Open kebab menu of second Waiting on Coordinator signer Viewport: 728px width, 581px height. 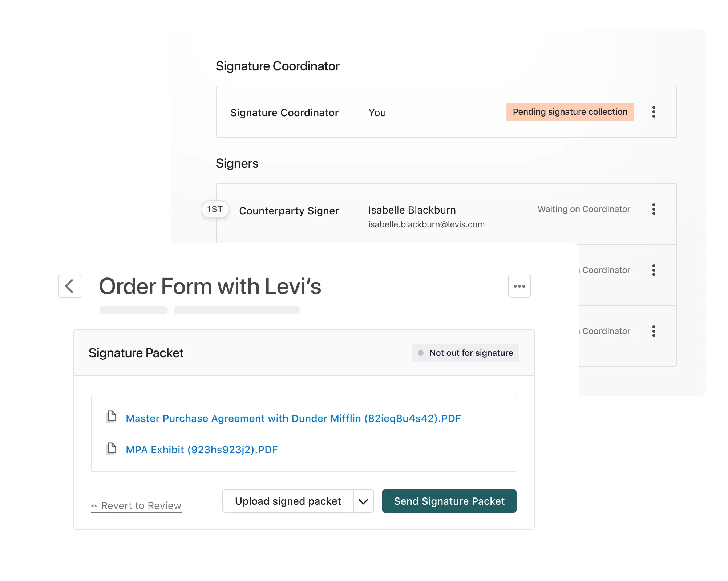pos(654,270)
